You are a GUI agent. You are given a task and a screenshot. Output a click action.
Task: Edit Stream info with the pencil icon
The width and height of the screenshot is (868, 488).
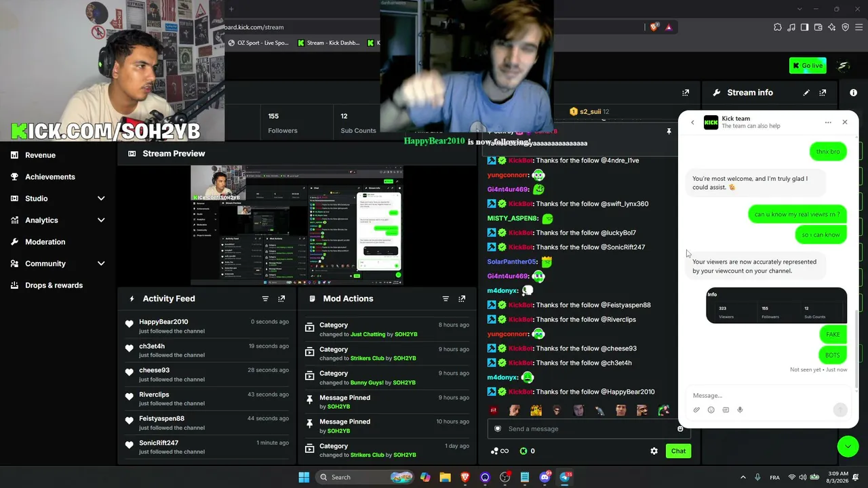(806, 93)
